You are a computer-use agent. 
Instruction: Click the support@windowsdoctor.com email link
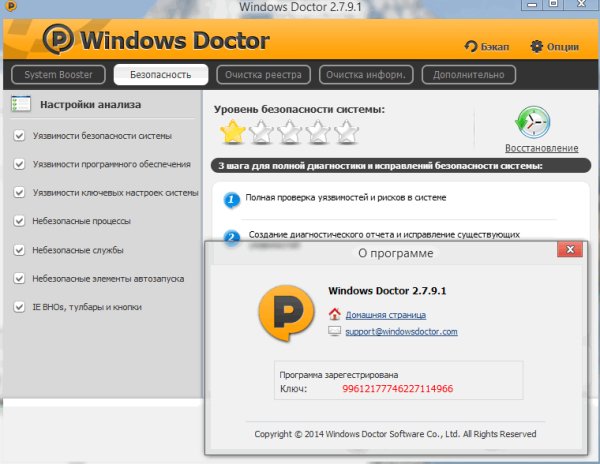(401, 332)
